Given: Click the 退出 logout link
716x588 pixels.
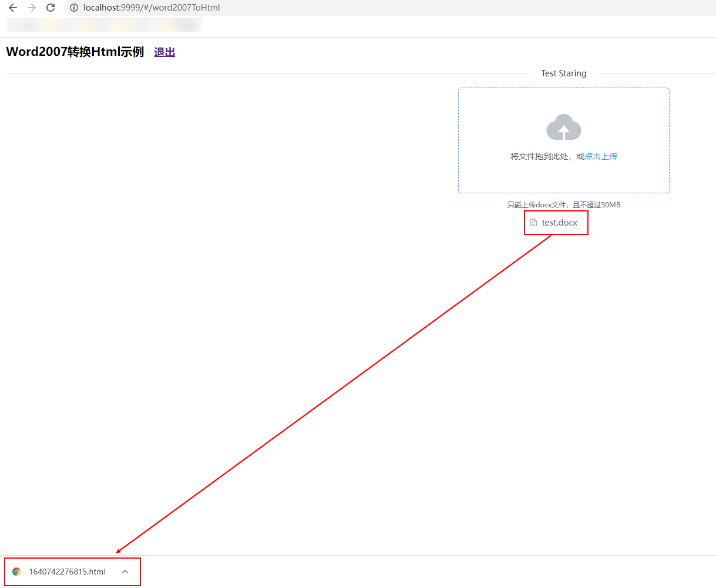Looking at the screenshot, I should (164, 52).
